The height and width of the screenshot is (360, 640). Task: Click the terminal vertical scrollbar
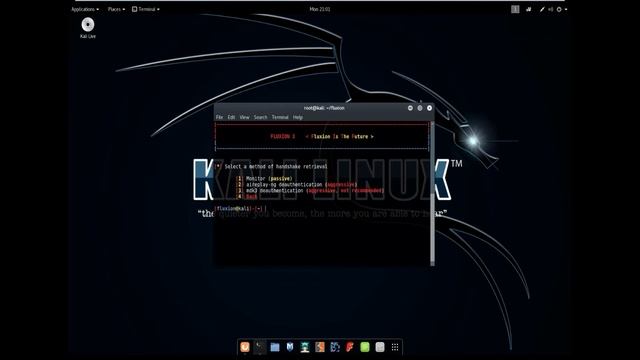click(x=432, y=193)
